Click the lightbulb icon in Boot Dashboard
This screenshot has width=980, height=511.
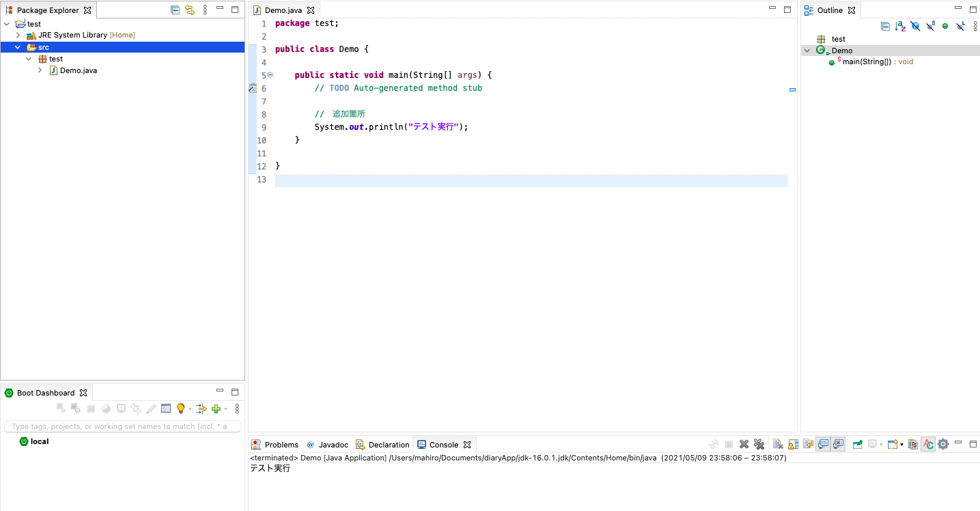(181, 408)
